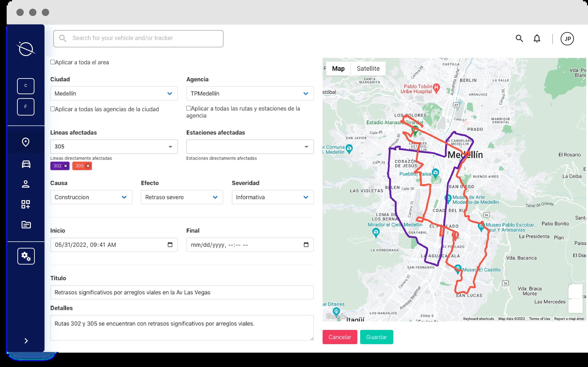Enable 'Aplicar a toda el area' checkbox
The height and width of the screenshot is (367, 588).
click(52, 62)
